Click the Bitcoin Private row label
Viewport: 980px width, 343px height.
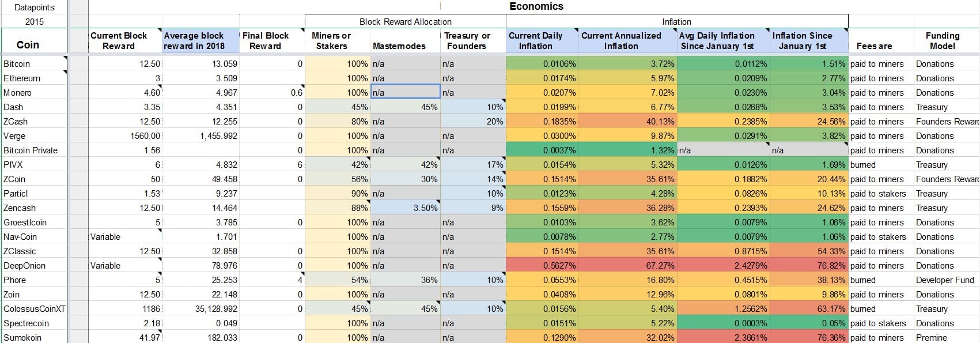tap(34, 150)
